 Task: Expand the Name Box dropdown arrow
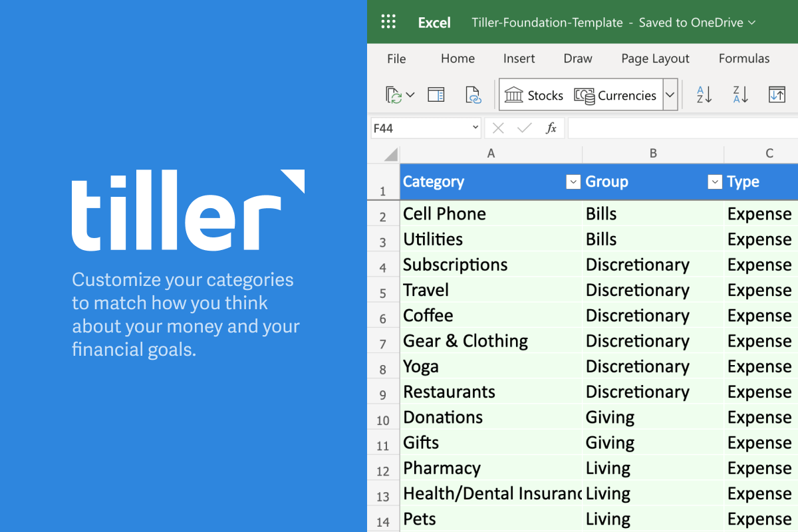tap(475, 128)
